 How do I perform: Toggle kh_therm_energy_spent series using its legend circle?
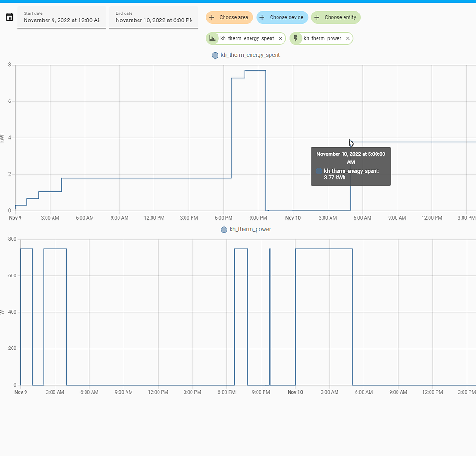coord(215,55)
